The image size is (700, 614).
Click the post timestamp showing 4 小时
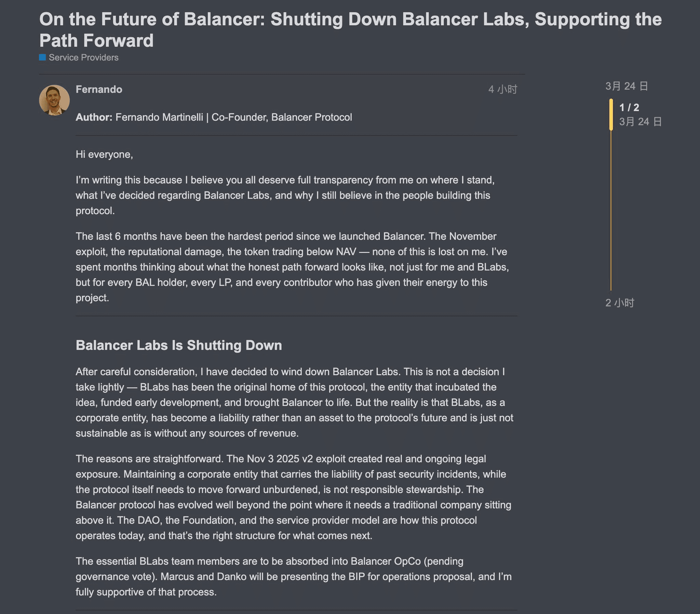coord(502,90)
